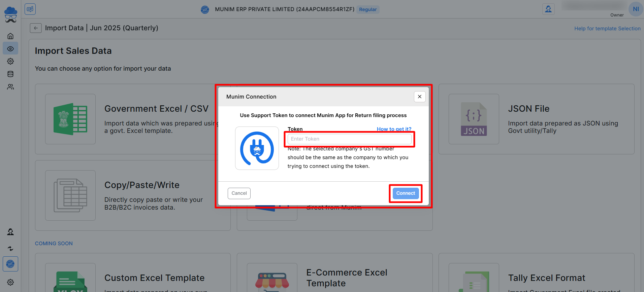644x292 pixels.
Task: Click the E-Commerce Excel Template title
Action: pos(347,278)
